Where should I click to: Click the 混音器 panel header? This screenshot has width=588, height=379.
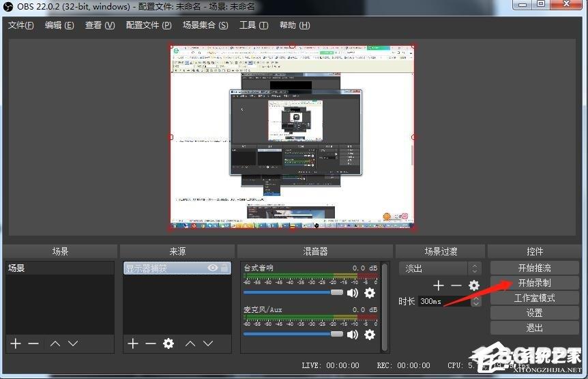coord(315,251)
